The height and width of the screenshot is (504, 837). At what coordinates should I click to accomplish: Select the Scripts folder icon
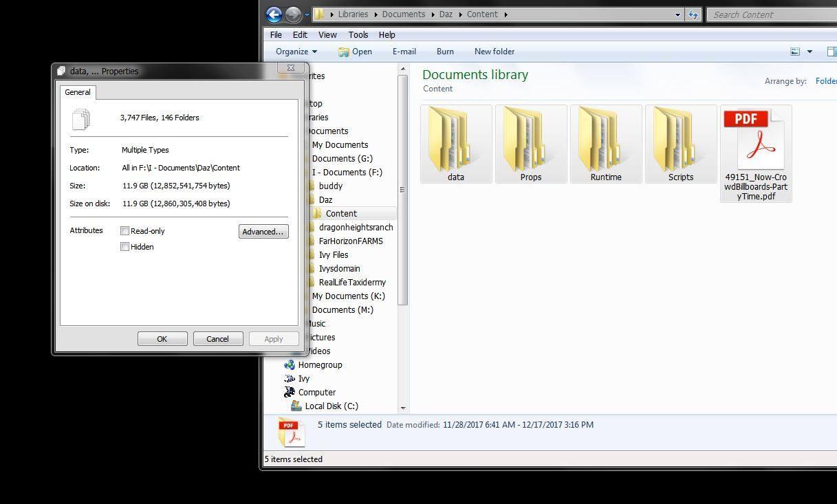coord(680,144)
